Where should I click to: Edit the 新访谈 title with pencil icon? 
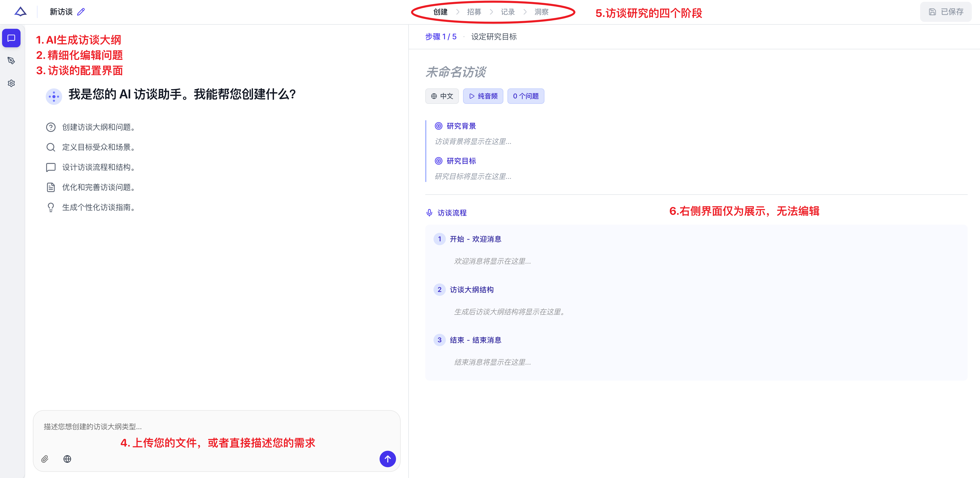[x=81, y=12]
